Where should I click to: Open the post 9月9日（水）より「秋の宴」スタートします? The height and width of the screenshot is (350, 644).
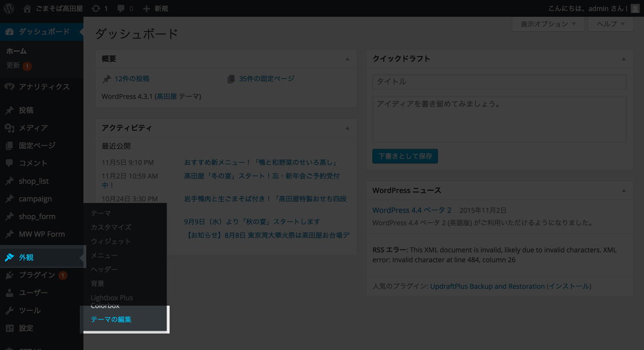(252, 221)
